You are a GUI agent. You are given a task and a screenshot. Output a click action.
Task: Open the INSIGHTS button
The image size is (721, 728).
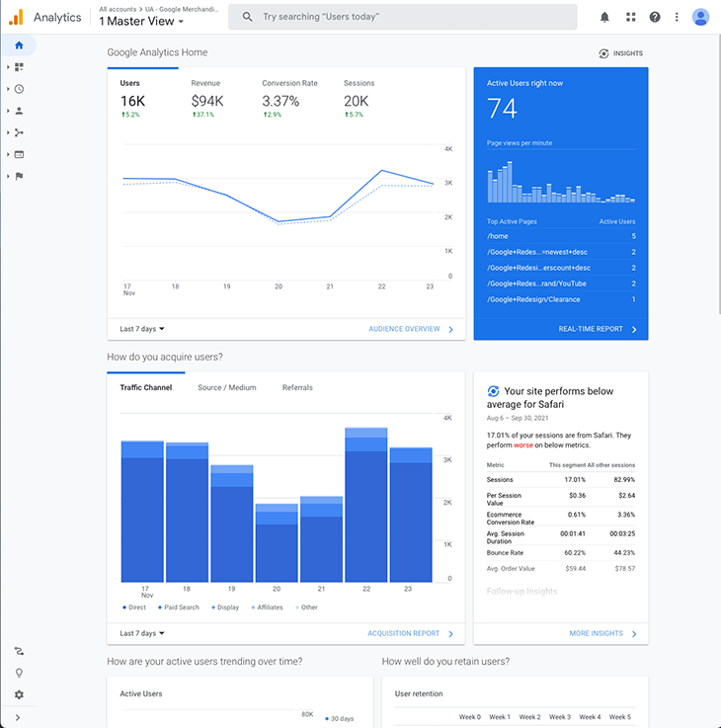point(620,53)
